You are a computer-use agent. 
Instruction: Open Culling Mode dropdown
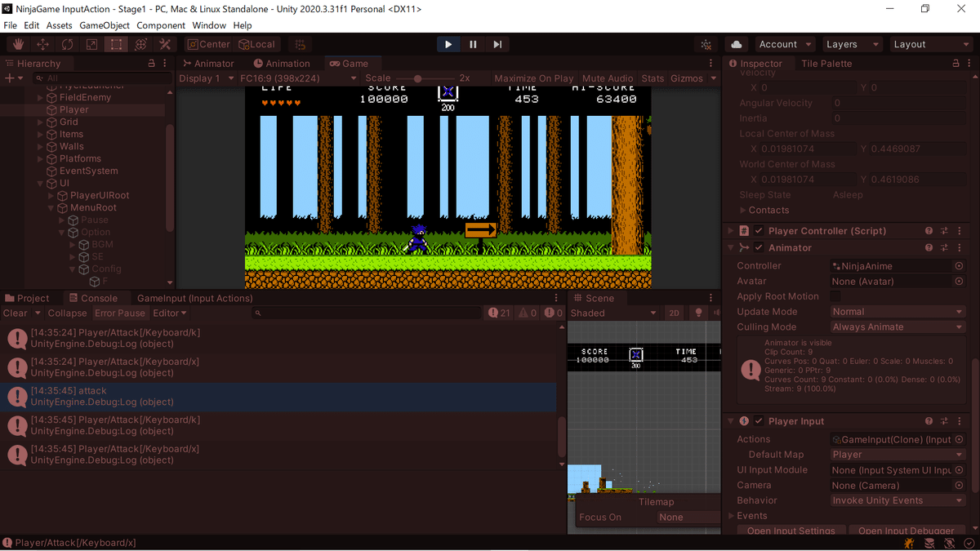[898, 327]
